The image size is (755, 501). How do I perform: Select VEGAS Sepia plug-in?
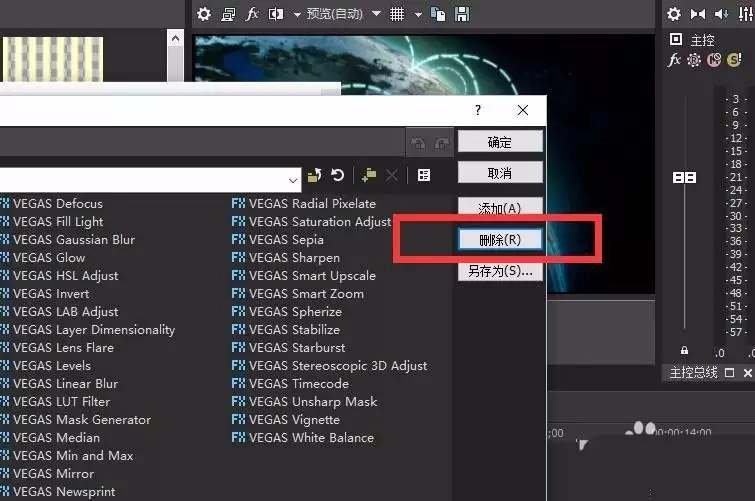[277, 239]
